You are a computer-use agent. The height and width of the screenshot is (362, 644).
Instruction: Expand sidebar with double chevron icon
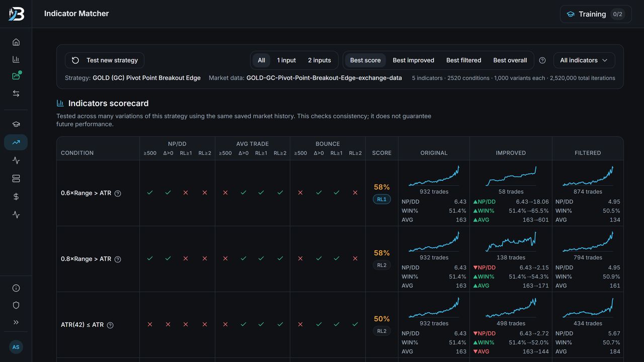click(x=16, y=322)
